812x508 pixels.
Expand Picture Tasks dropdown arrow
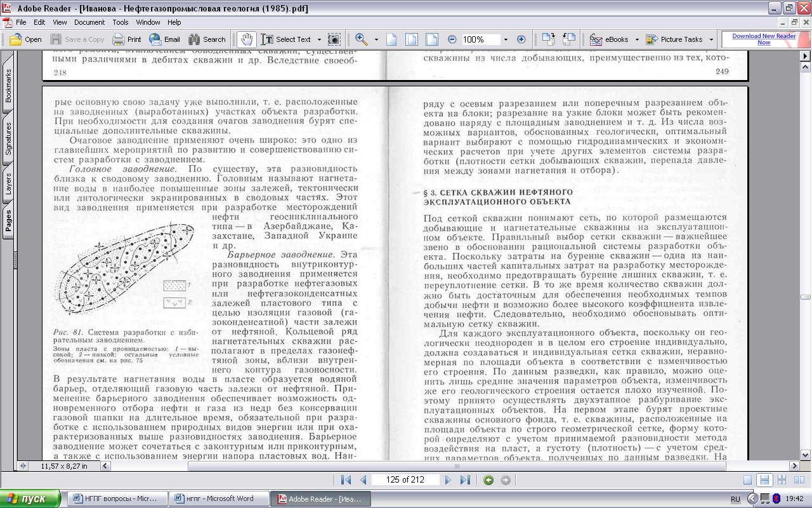[711, 39]
